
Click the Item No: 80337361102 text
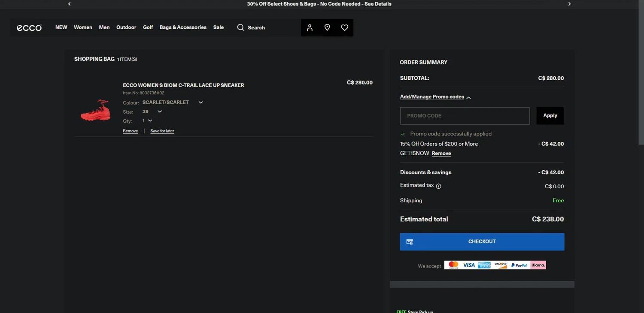coord(143,93)
